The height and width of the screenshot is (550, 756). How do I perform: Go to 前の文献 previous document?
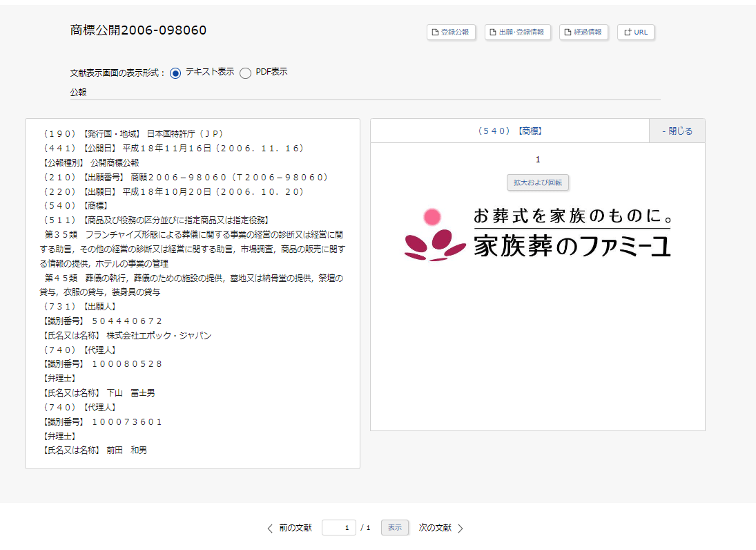tap(295, 528)
